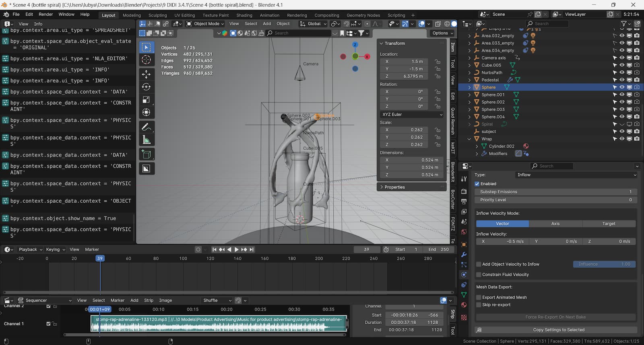Choose the Add Cube tool
The image size is (644, 345).
coord(147,154)
